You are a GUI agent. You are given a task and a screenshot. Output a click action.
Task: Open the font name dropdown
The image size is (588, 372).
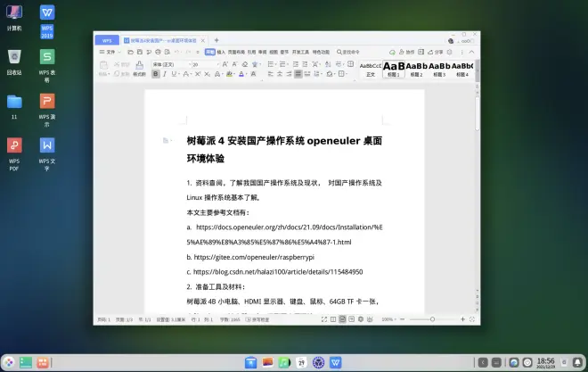190,64
